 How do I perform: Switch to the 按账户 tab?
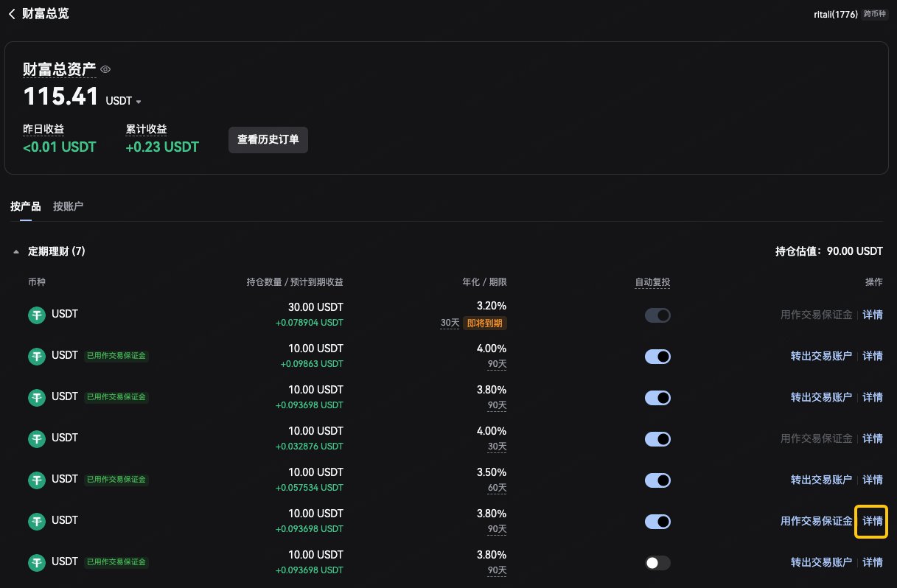click(x=68, y=206)
